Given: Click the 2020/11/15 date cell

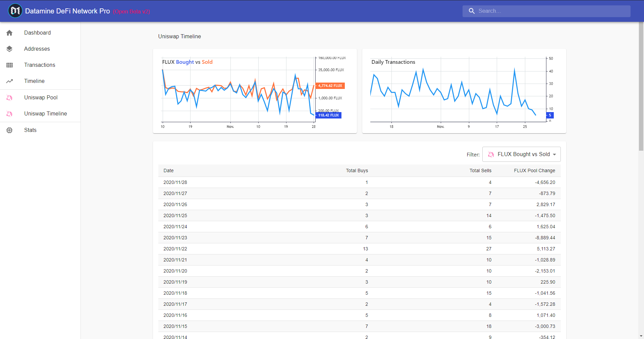Looking at the screenshot, I should (x=175, y=326).
